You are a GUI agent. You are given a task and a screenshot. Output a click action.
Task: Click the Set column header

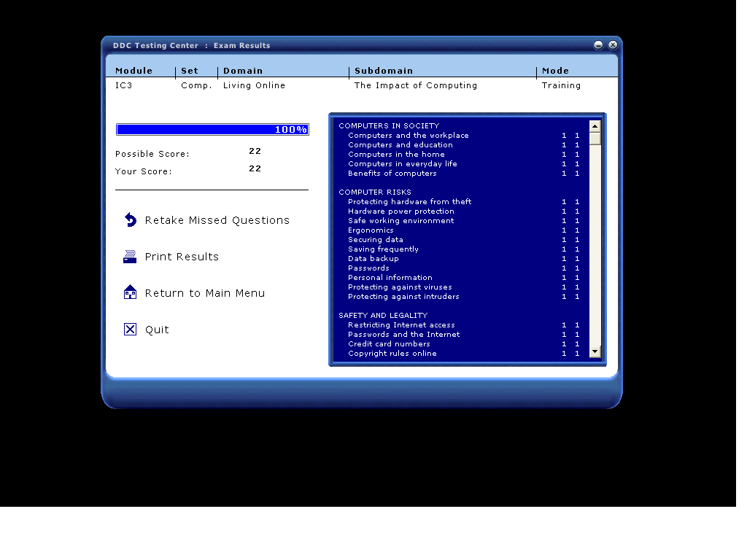190,71
